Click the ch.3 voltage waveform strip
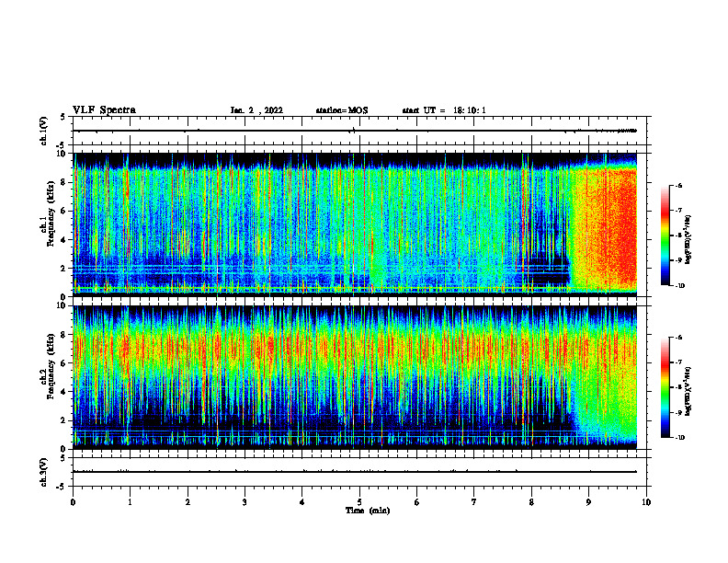This screenshot has height=563, width=728. click(361, 473)
